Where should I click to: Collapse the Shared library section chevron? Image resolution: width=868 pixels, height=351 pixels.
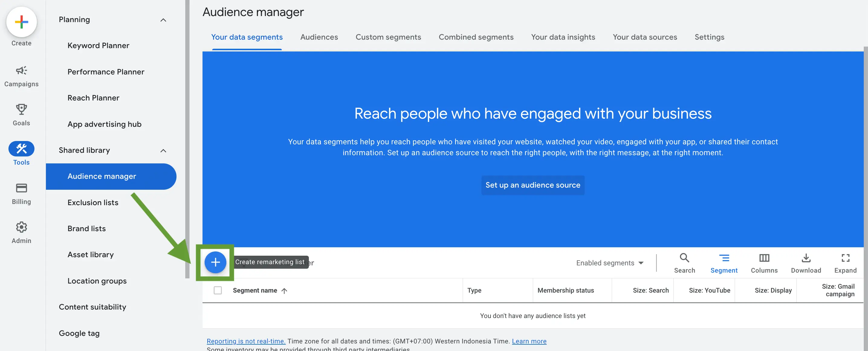163,150
